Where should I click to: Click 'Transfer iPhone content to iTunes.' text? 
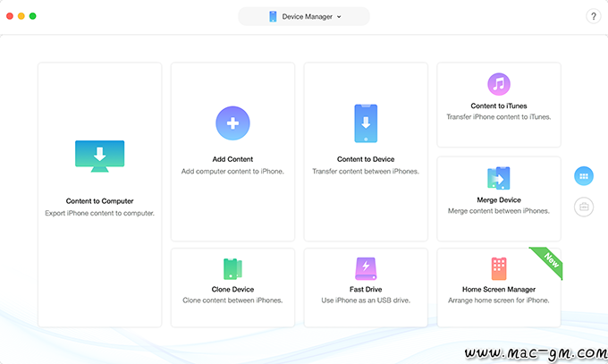[499, 117]
